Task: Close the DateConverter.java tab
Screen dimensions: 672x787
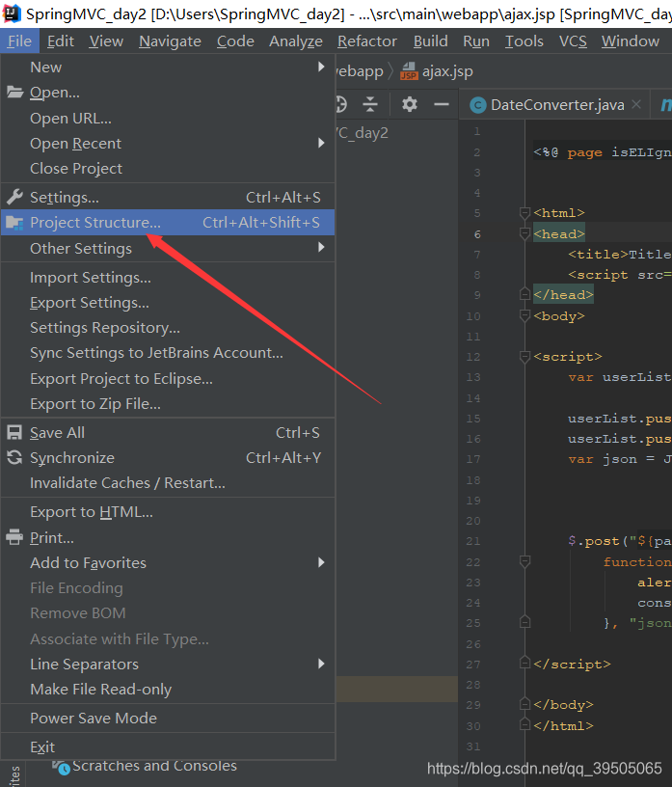Action: click(x=636, y=104)
